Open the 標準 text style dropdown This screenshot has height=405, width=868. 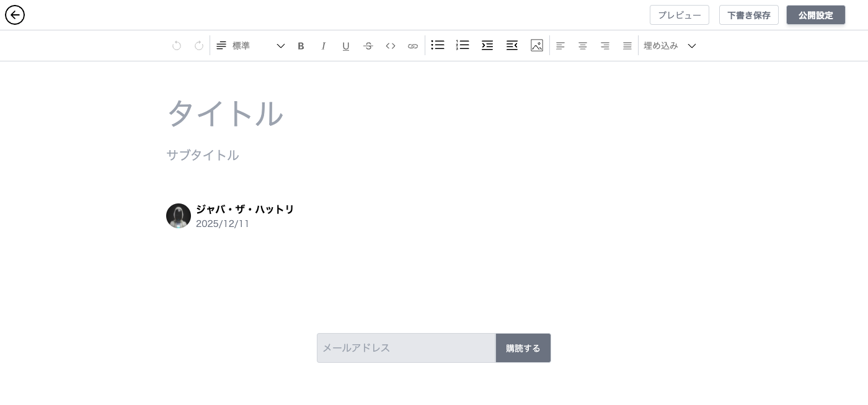pos(250,46)
